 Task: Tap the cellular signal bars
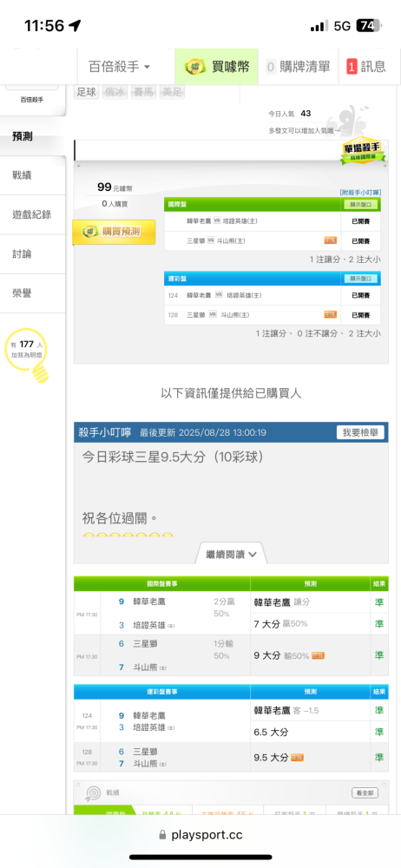[319, 26]
